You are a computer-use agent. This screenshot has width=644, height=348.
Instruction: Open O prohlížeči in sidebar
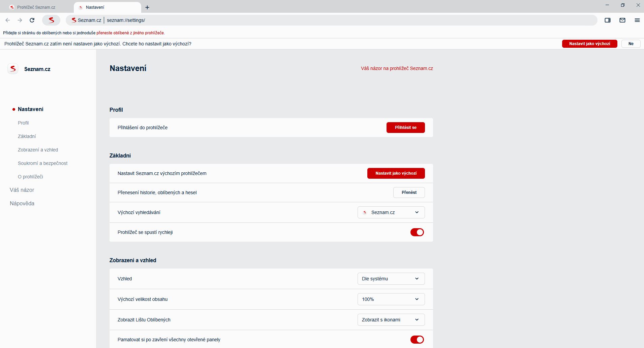pyautogui.click(x=30, y=177)
